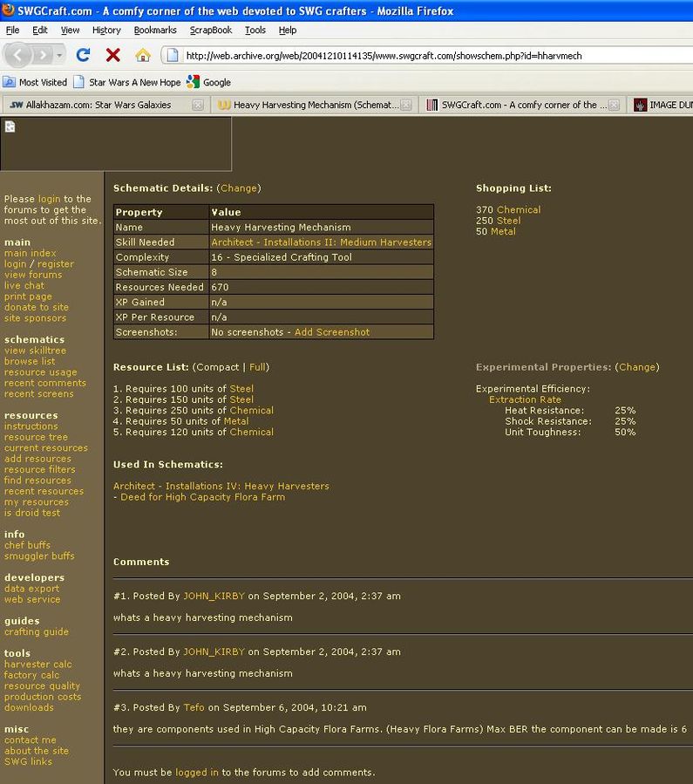Open harvester calc in tools sidebar
Image resolution: width=693 pixels, height=784 pixels.
pos(37,665)
